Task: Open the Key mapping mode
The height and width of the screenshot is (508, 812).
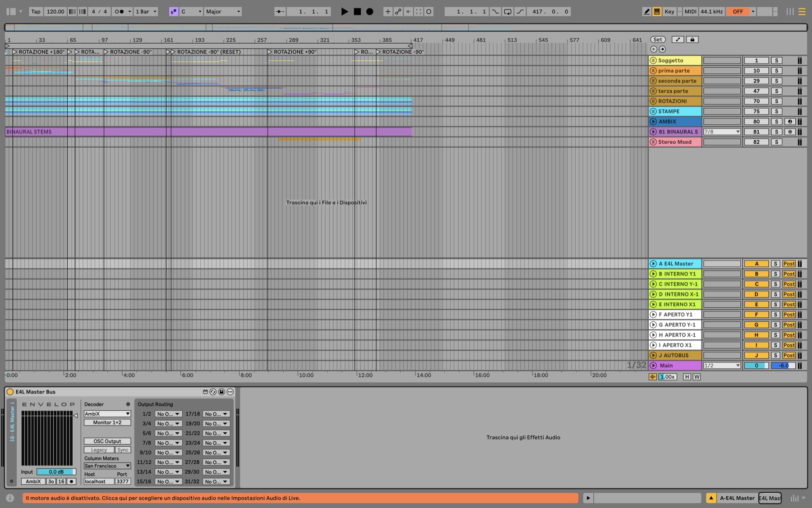Action: [669, 12]
